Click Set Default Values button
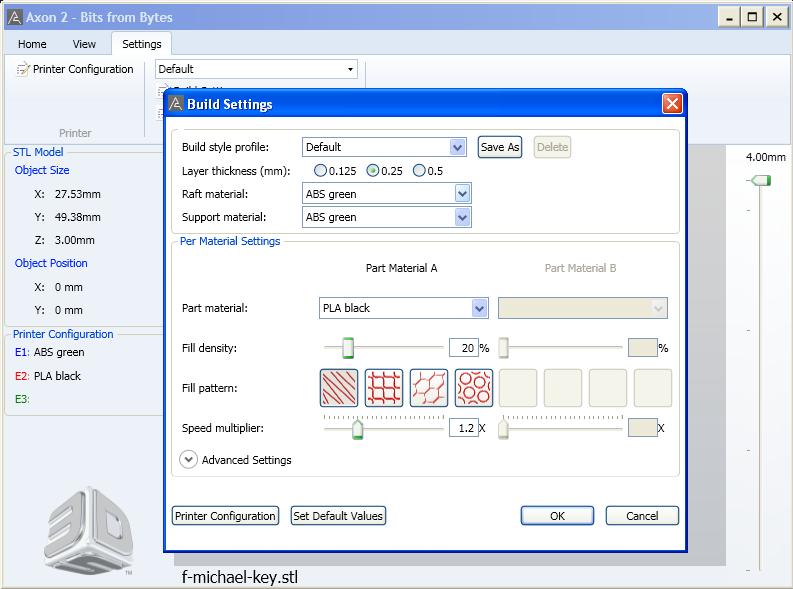793x589 pixels. tap(338, 516)
